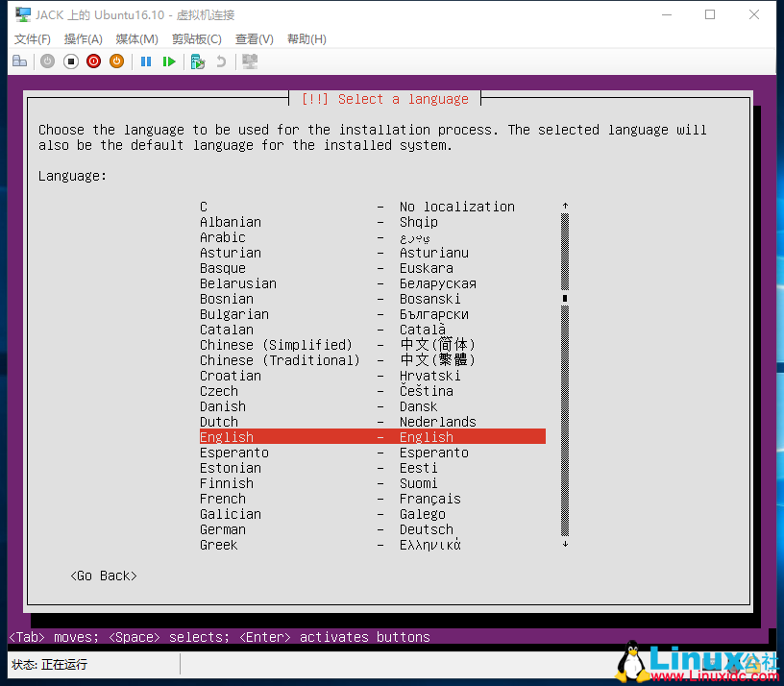The image size is (784, 686).
Task: Click the Go Back button
Action: [x=103, y=576]
